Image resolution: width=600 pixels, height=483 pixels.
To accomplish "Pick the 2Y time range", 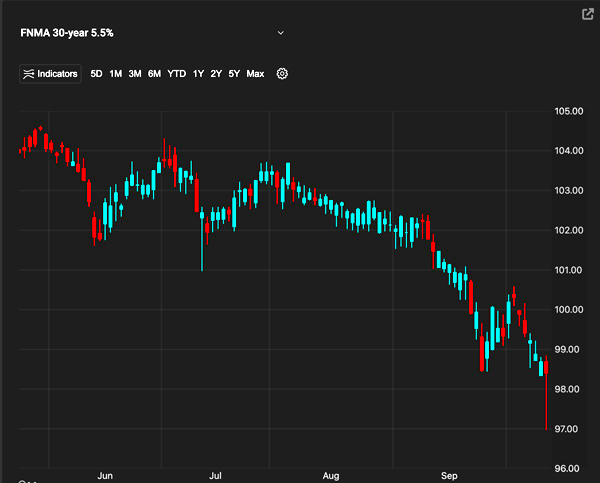I will click(x=216, y=74).
